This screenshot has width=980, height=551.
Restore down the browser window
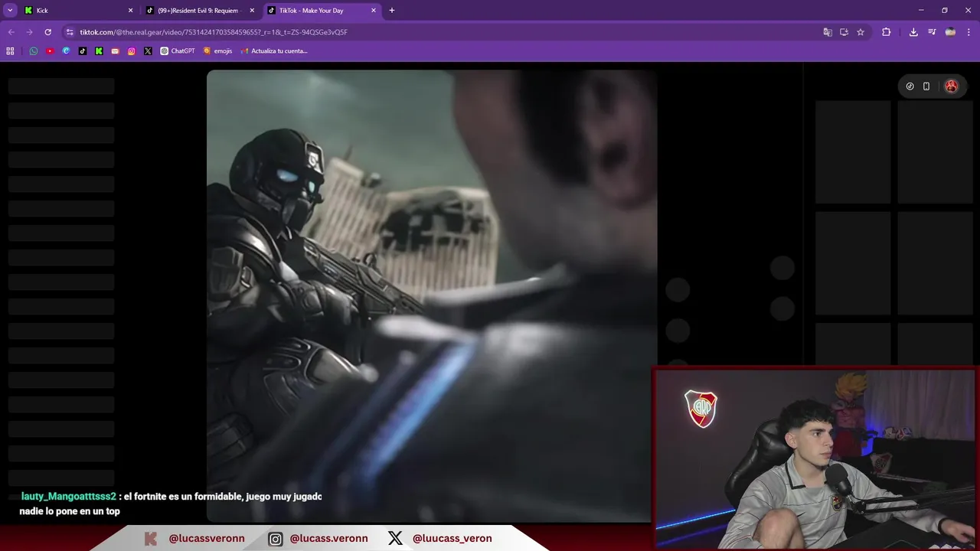pyautogui.click(x=945, y=10)
